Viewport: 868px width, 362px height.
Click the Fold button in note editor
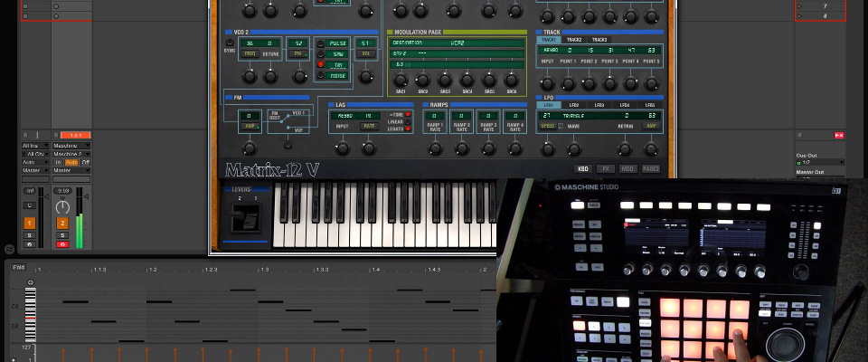click(x=18, y=267)
